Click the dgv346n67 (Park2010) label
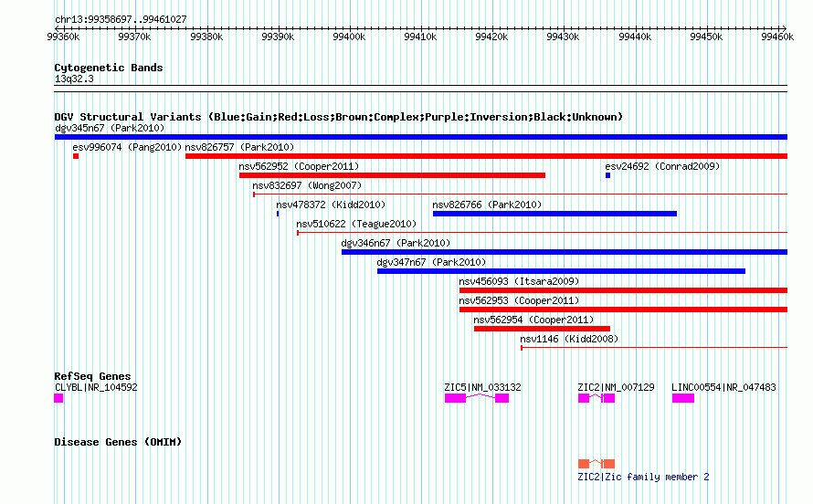 pos(396,243)
